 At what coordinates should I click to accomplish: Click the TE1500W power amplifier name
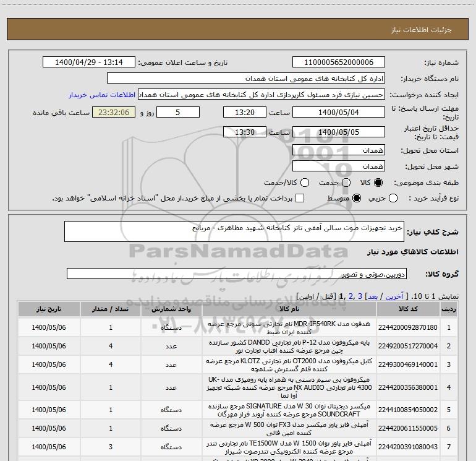click(x=289, y=447)
